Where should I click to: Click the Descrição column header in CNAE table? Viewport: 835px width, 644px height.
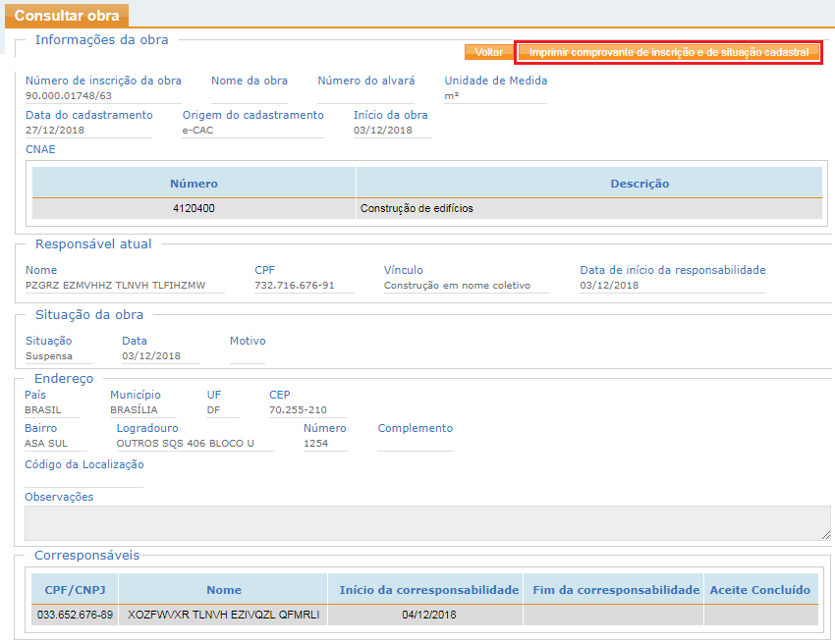[x=639, y=184]
